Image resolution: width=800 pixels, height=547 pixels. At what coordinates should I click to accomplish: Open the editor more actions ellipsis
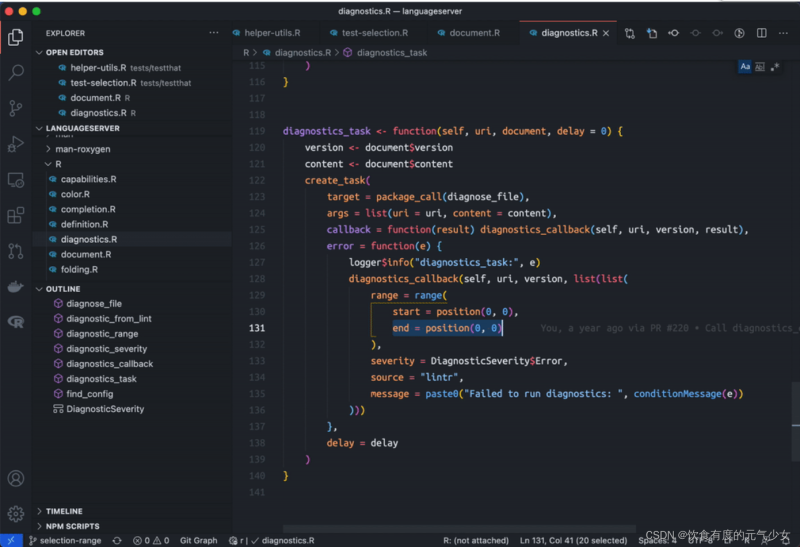point(783,33)
